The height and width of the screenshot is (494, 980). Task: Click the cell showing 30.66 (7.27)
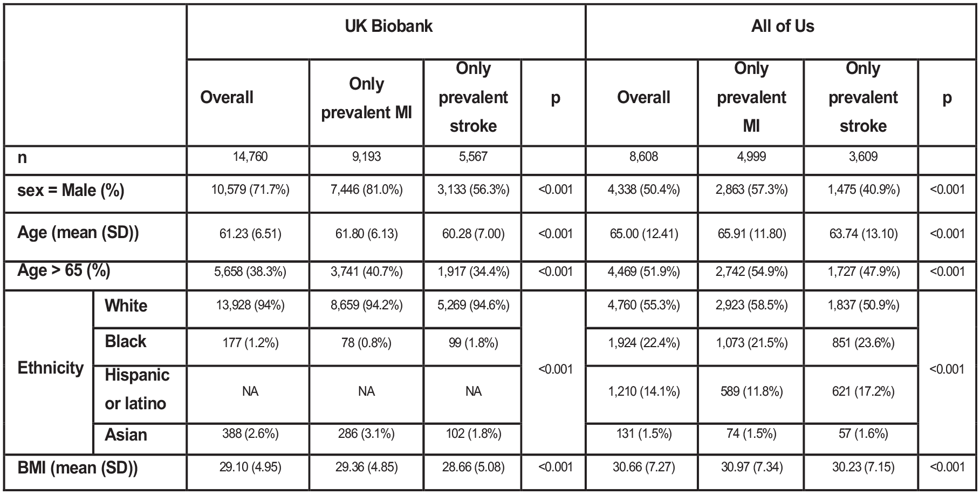[x=643, y=467]
